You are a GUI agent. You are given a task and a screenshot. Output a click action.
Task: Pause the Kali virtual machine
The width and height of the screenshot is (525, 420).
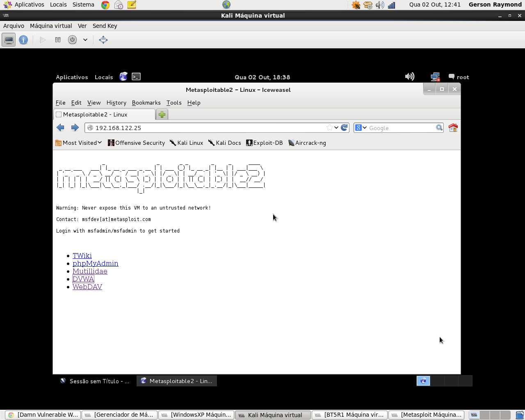[58, 40]
